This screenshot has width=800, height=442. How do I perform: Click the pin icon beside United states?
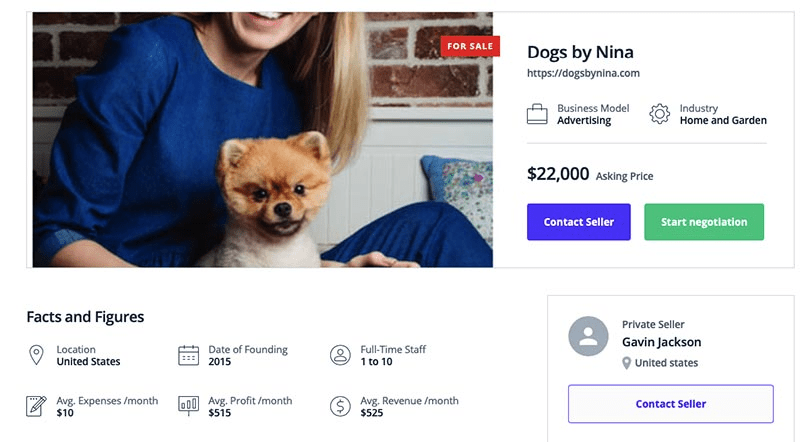[627, 363]
